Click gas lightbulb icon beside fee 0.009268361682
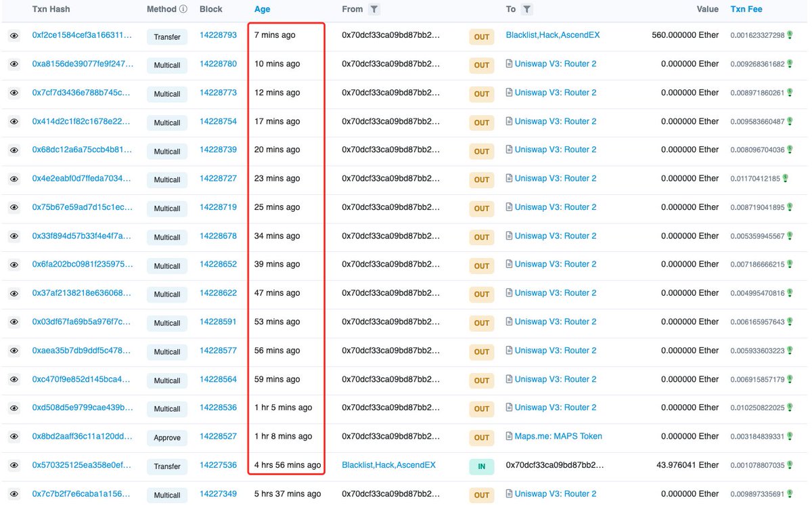Screen dimensions: 812x505 (788, 64)
